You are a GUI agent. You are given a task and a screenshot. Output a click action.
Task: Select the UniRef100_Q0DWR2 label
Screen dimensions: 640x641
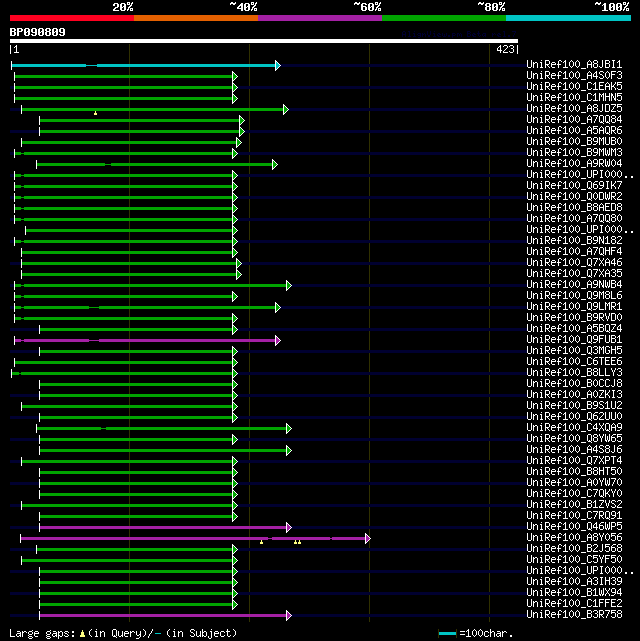pos(574,197)
